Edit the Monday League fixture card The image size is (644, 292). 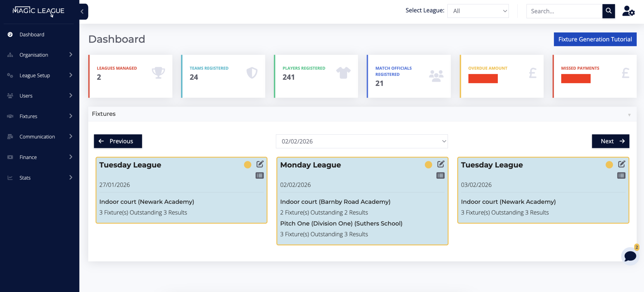(x=440, y=164)
